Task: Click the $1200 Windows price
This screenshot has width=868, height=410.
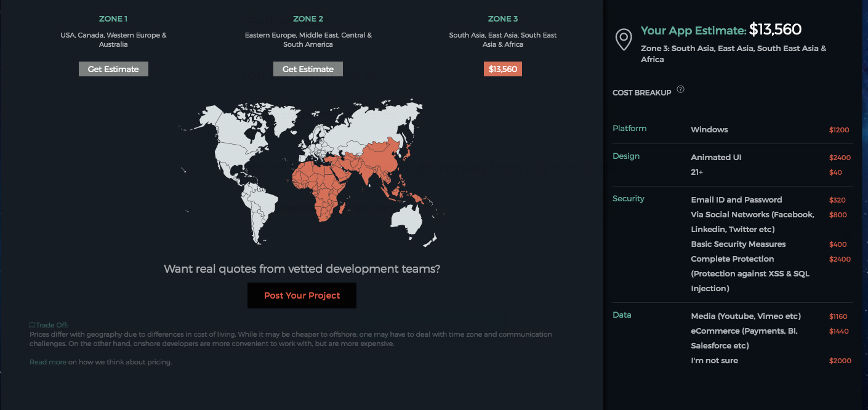Action: (839, 130)
